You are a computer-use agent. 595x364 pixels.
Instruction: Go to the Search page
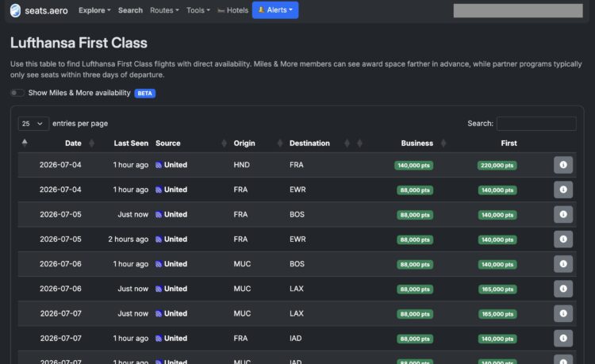click(130, 10)
